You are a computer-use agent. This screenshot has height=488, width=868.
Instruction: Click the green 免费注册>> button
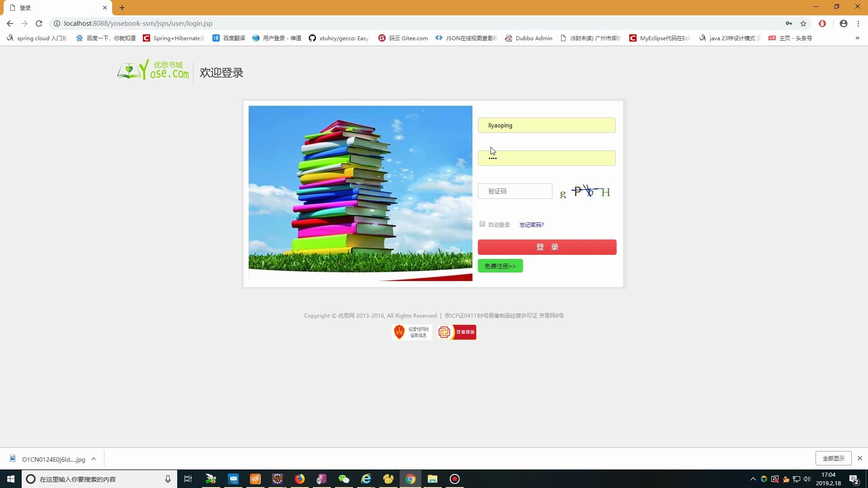pyautogui.click(x=500, y=266)
